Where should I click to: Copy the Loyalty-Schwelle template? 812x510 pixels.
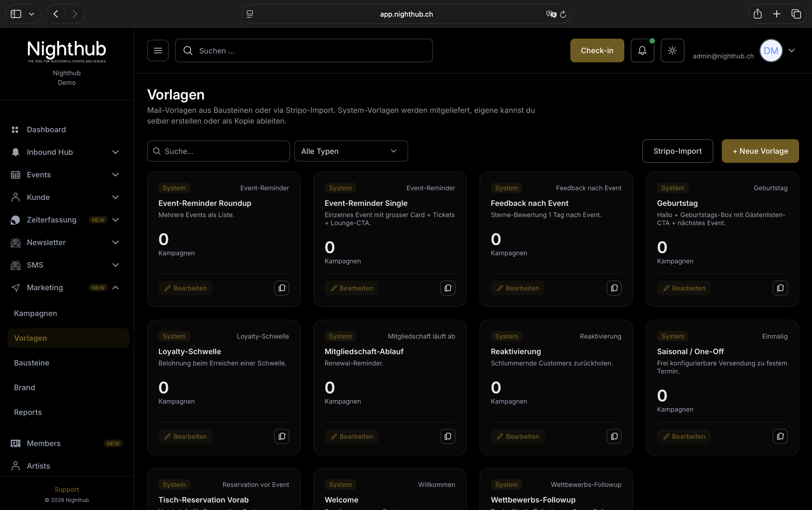point(281,436)
